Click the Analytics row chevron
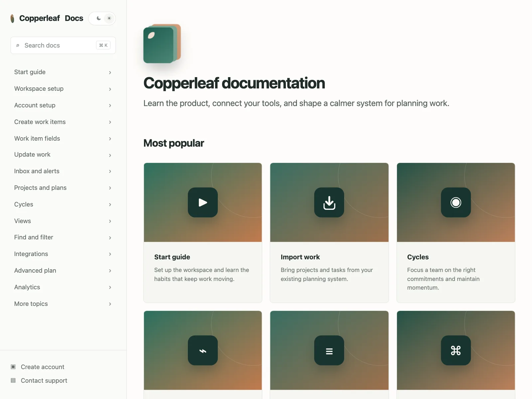Viewport: 532px width, 399px height. click(110, 287)
